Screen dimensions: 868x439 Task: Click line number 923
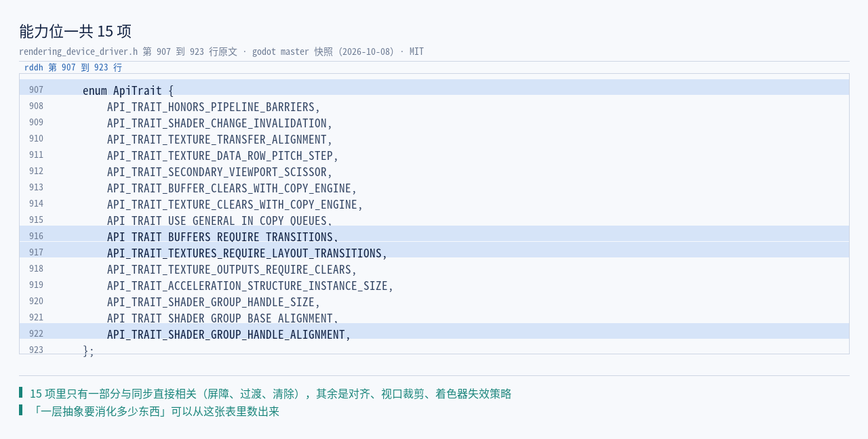[36, 350]
